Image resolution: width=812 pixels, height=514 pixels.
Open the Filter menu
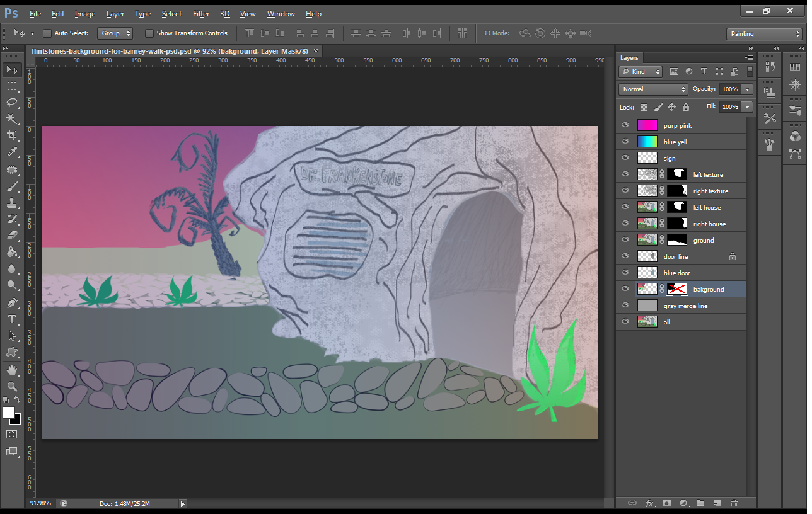[x=201, y=14]
